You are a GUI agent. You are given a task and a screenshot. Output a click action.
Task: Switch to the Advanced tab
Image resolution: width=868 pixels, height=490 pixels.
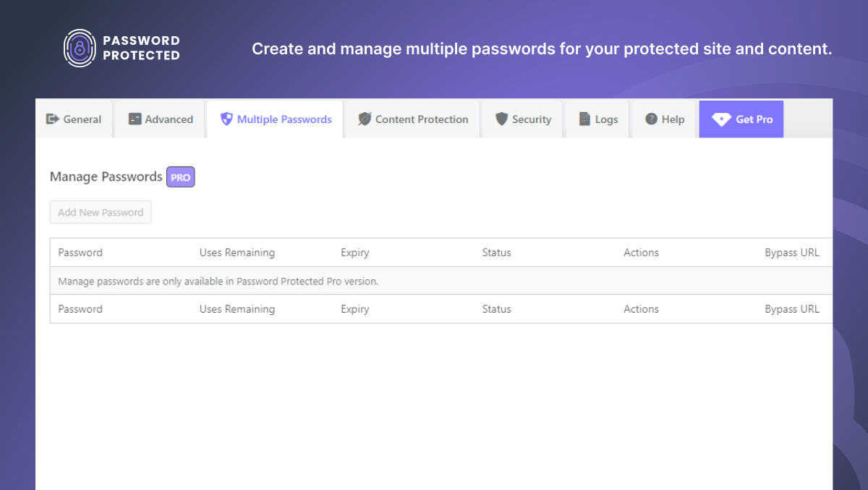click(161, 119)
